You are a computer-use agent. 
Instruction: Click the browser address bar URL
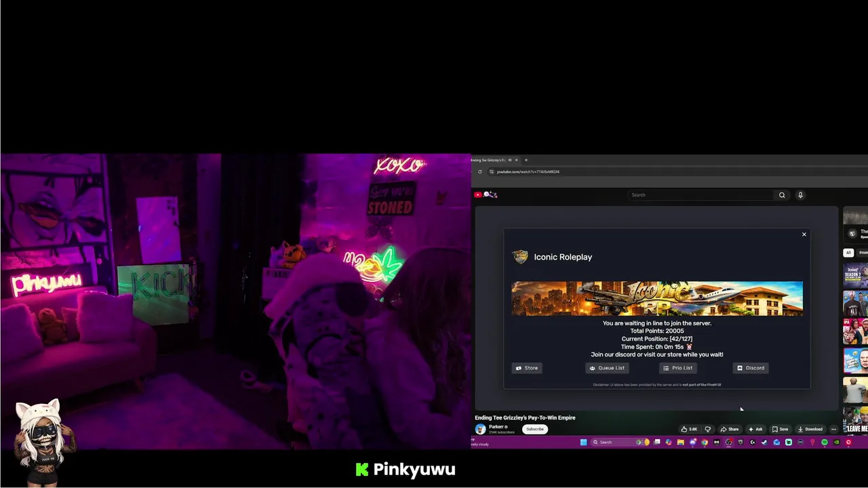coord(528,171)
